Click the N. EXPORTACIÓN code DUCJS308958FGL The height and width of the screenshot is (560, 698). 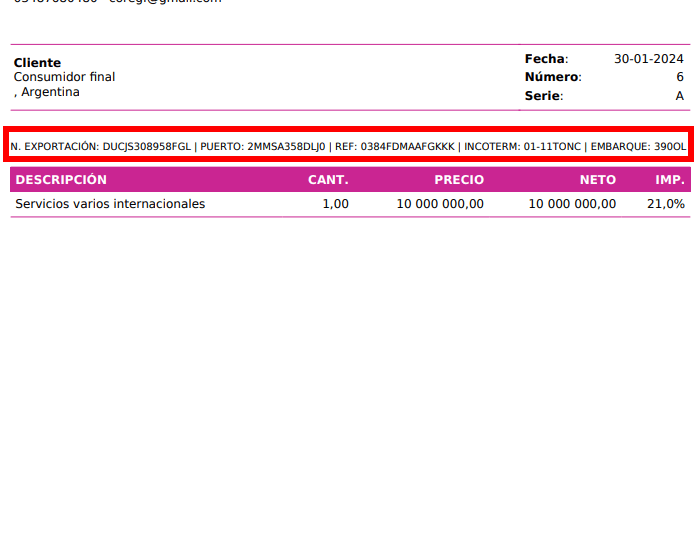pyautogui.click(x=146, y=147)
